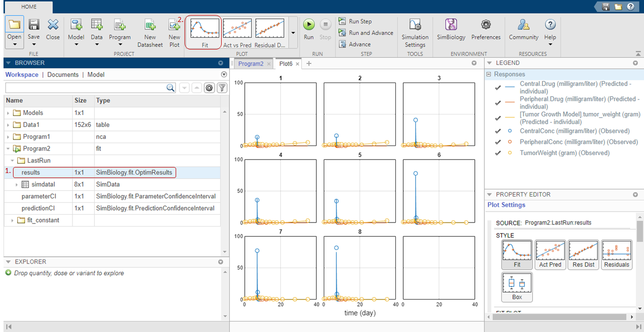Image resolution: width=644 pixels, height=332 pixels.
Task: Choose Residuals style in Property Editor
Action: [x=616, y=255]
